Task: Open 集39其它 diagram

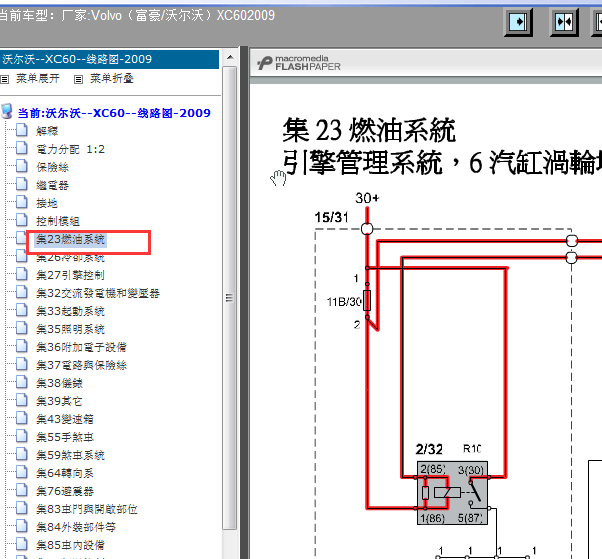Action: tap(59, 401)
